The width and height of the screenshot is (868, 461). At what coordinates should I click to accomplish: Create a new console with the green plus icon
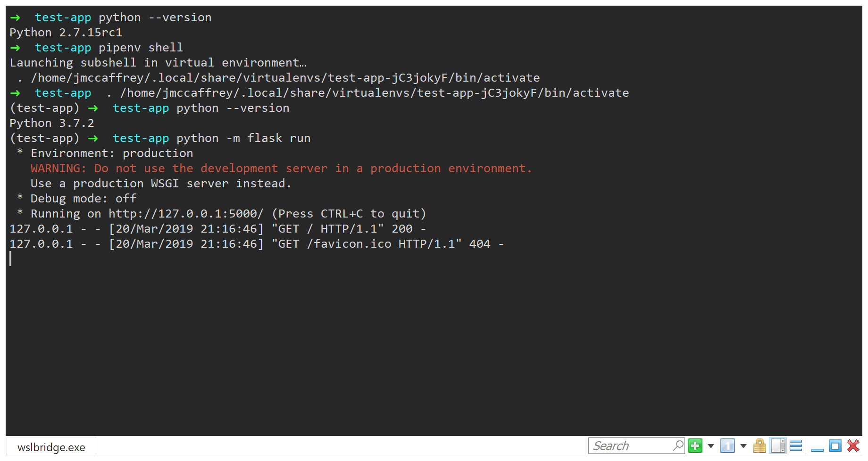pos(695,445)
